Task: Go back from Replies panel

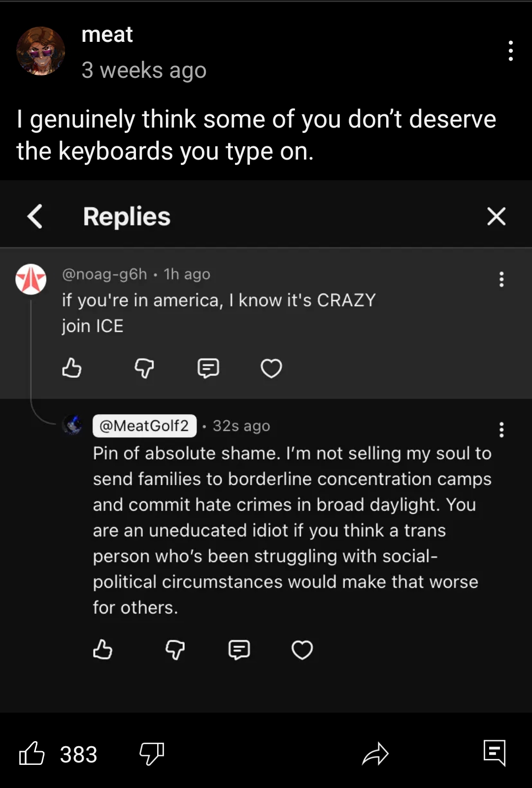Action: coord(35,217)
